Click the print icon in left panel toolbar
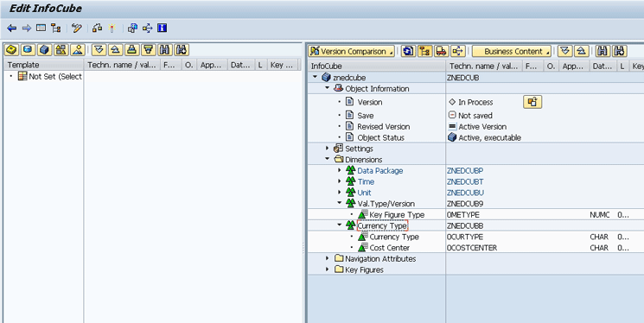The image size is (644, 323). (x=131, y=50)
